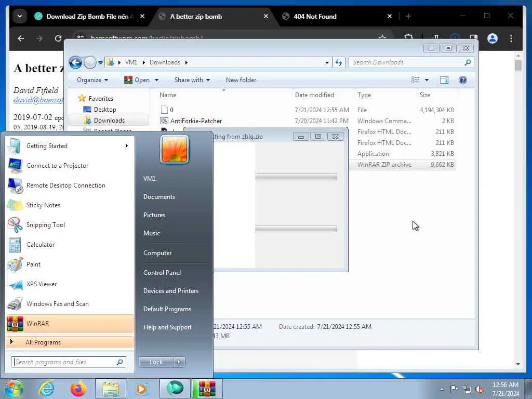The width and height of the screenshot is (532, 399).
Task: Open Share with dropdown
Action: 192,80
